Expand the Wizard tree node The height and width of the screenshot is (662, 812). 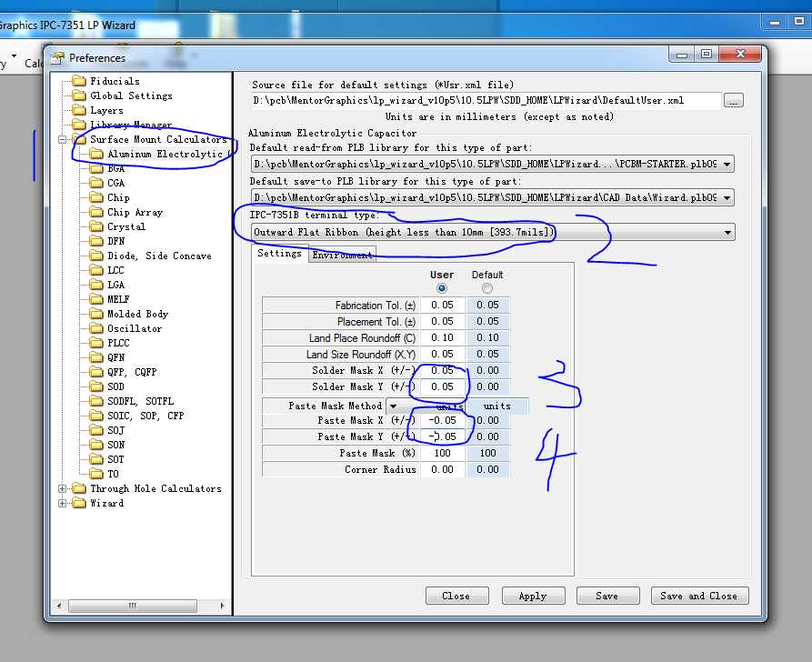62,503
